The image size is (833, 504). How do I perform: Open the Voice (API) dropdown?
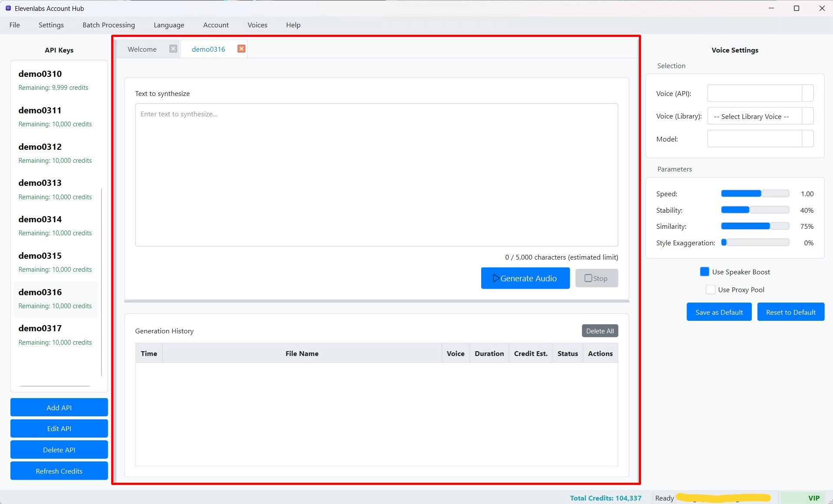[760, 93]
